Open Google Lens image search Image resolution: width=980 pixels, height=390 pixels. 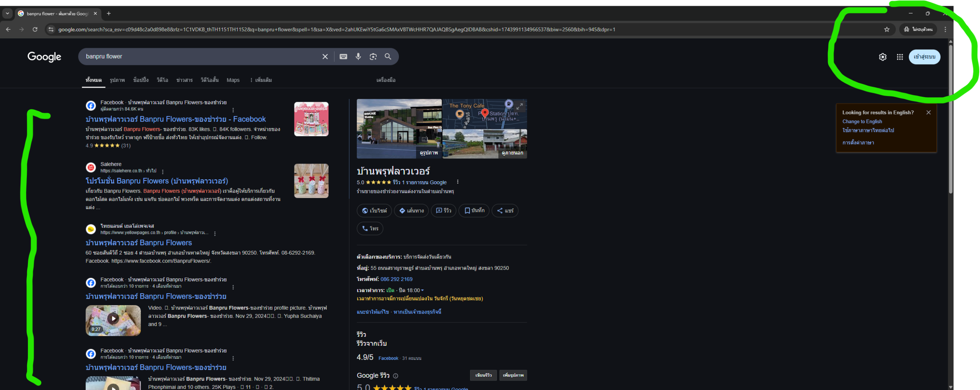click(373, 57)
